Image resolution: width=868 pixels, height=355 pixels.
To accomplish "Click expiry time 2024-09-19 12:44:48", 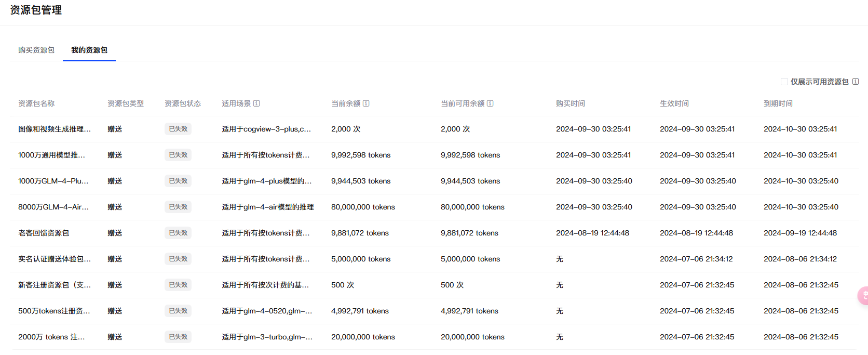I will (x=800, y=233).
